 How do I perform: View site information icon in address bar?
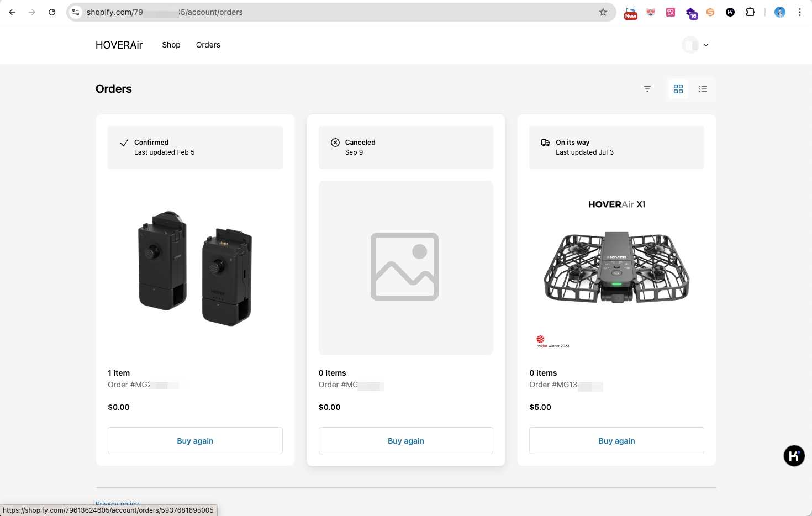click(x=76, y=12)
